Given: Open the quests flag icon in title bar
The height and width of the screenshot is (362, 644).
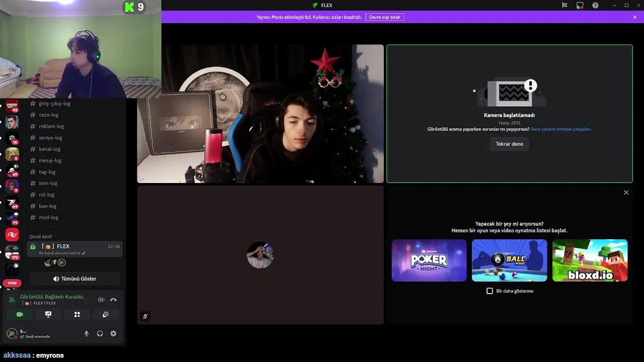Looking at the screenshot, I should click(x=565, y=5).
